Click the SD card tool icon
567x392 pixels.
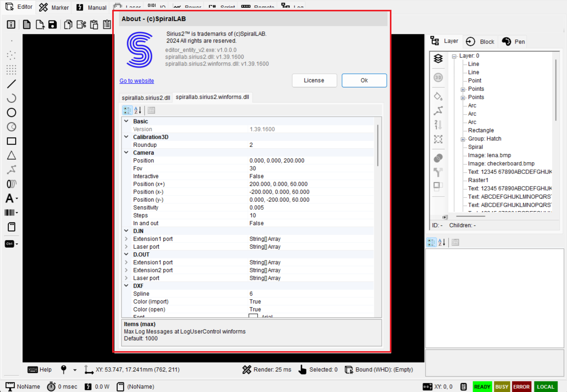click(x=11, y=227)
